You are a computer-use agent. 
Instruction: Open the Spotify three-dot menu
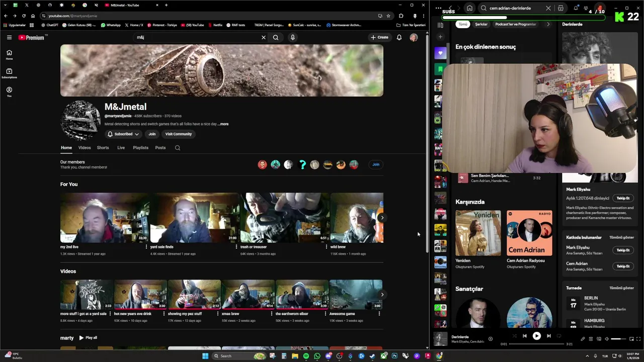coord(438,8)
